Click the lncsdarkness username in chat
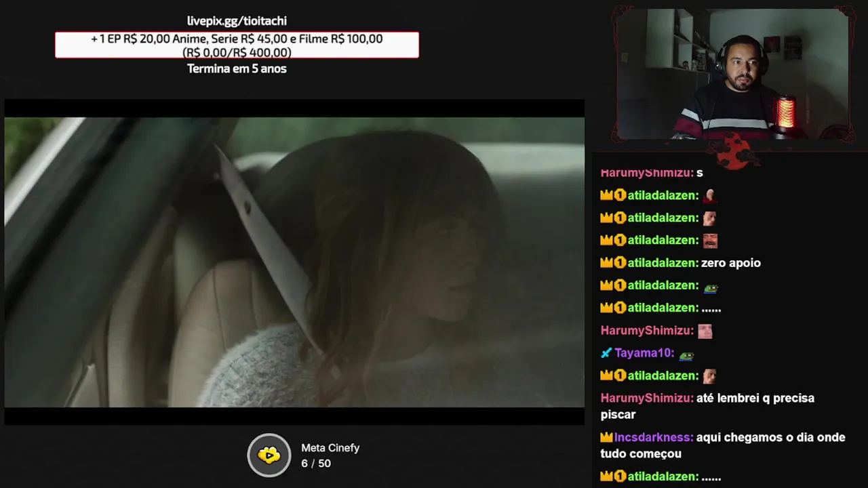868x488 pixels. tap(654, 438)
